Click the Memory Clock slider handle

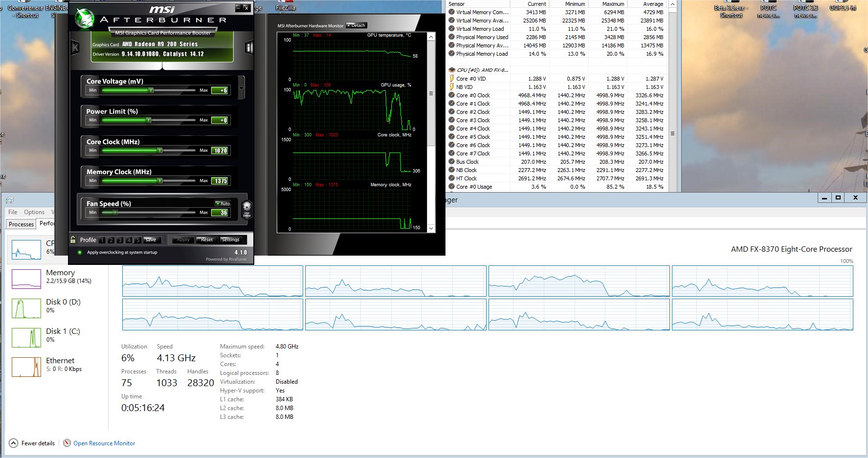point(159,180)
